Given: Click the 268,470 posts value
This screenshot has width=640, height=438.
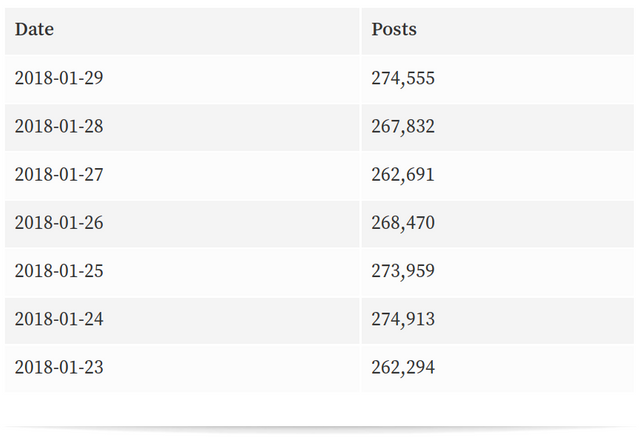Looking at the screenshot, I should tap(403, 222).
